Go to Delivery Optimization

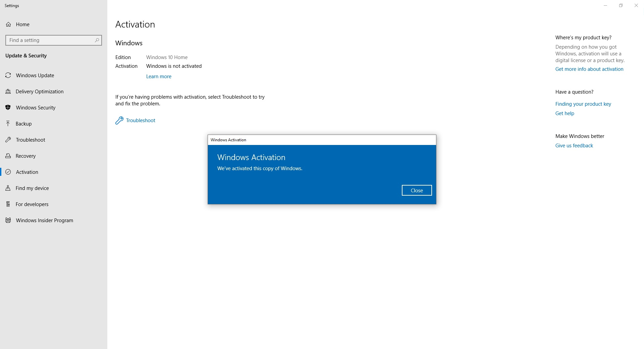[x=54, y=92]
